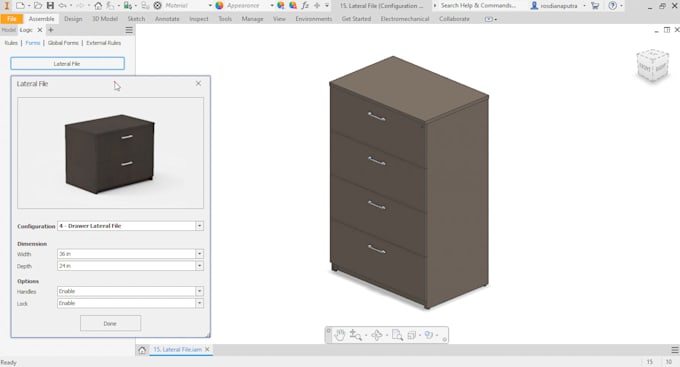Switch to the 3D Model ribbon tab
The height and width of the screenshot is (367, 680).
[x=105, y=19]
